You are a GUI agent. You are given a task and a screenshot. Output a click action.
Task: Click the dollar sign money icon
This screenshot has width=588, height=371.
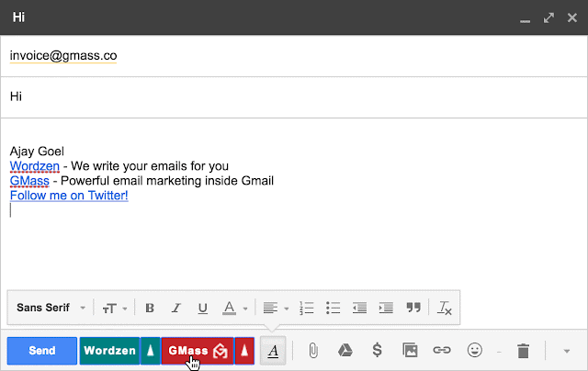[x=378, y=350]
